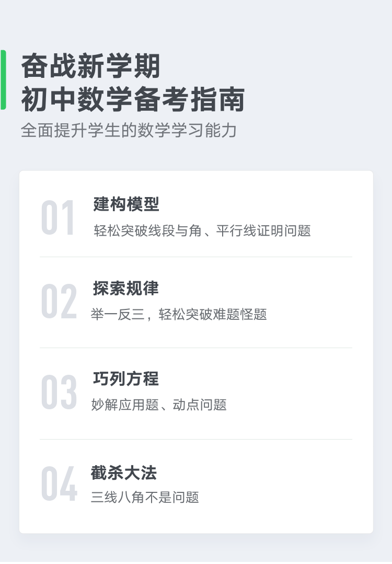
Task: Click the description 轻松突破线段与角、平行线证明问题
Action: [x=202, y=231]
